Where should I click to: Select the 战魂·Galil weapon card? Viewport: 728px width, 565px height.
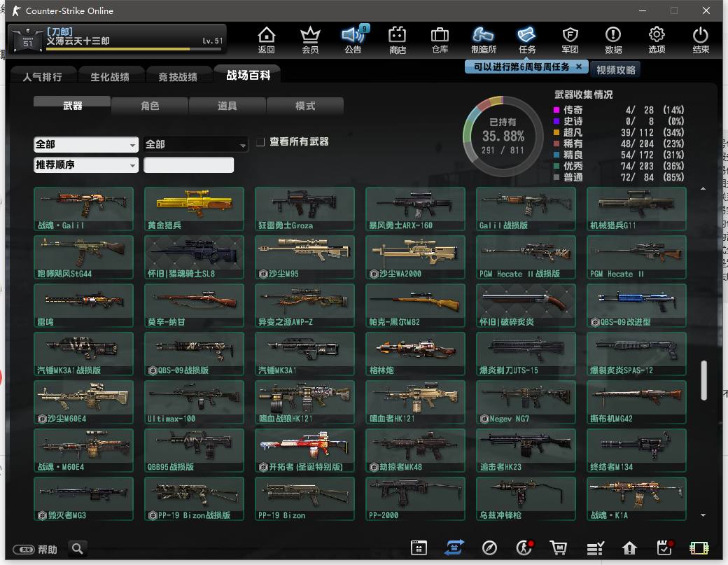pyautogui.click(x=83, y=209)
